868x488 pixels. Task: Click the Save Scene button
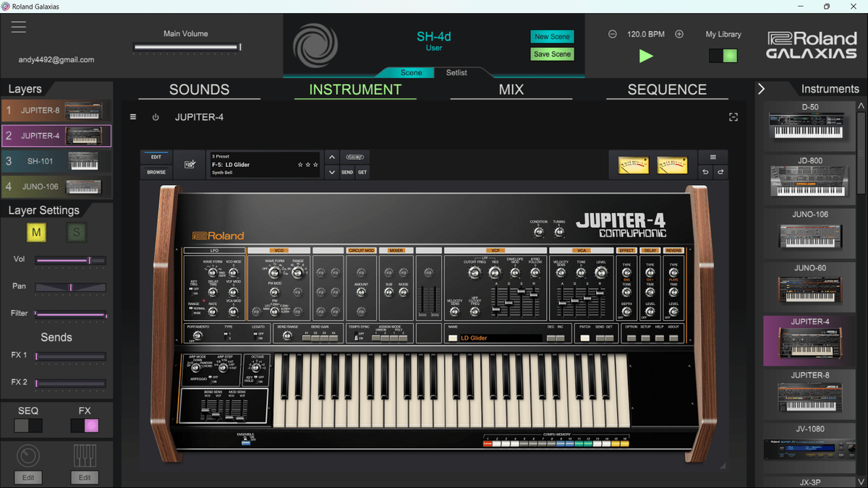tap(552, 54)
